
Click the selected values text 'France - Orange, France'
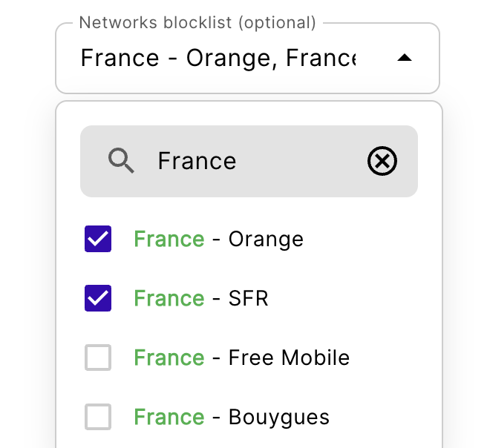coord(218,58)
